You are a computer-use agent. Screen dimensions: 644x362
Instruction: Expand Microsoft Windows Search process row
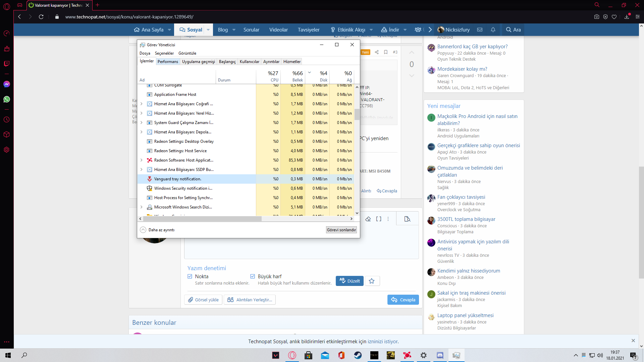tap(142, 207)
